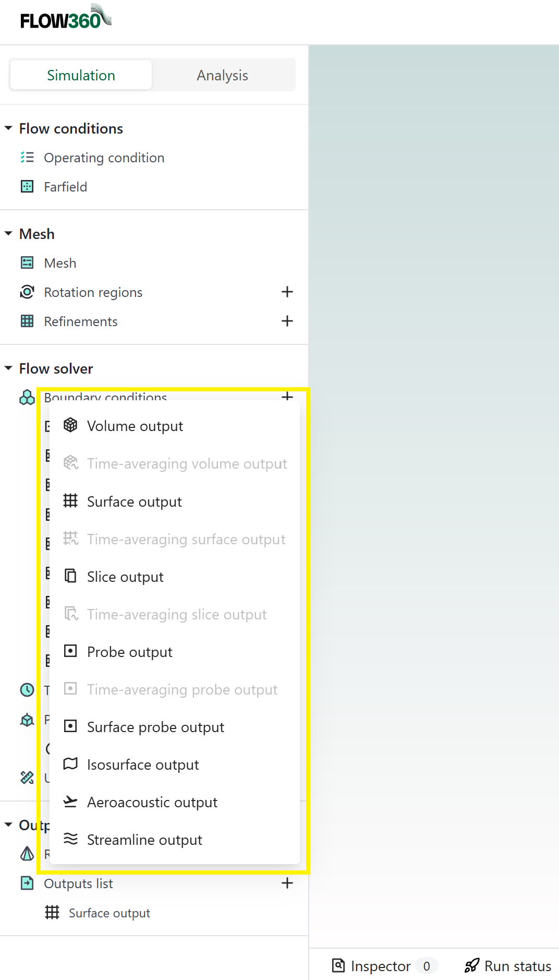Select Surface output in Outputs list
This screenshot has height=980, width=559.
point(110,913)
